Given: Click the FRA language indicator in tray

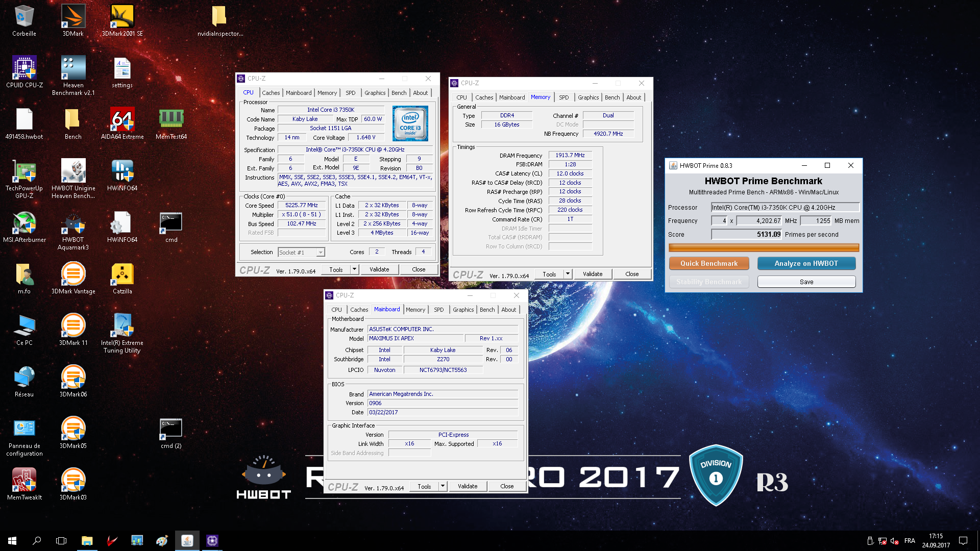Looking at the screenshot, I should point(910,541).
